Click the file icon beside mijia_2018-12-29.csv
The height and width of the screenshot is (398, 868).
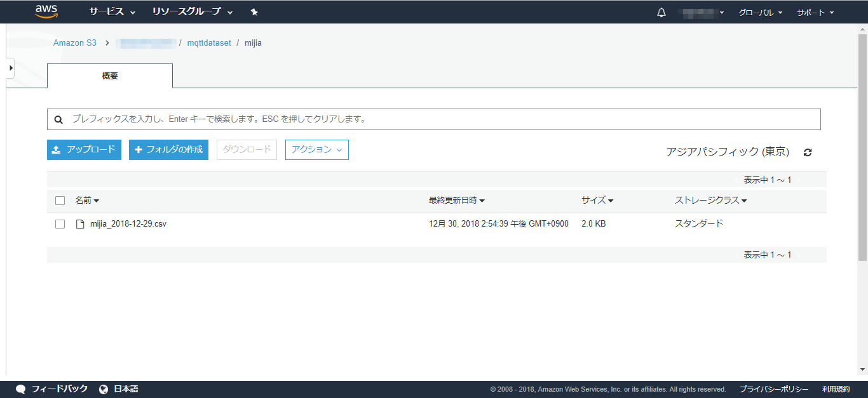pos(79,223)
